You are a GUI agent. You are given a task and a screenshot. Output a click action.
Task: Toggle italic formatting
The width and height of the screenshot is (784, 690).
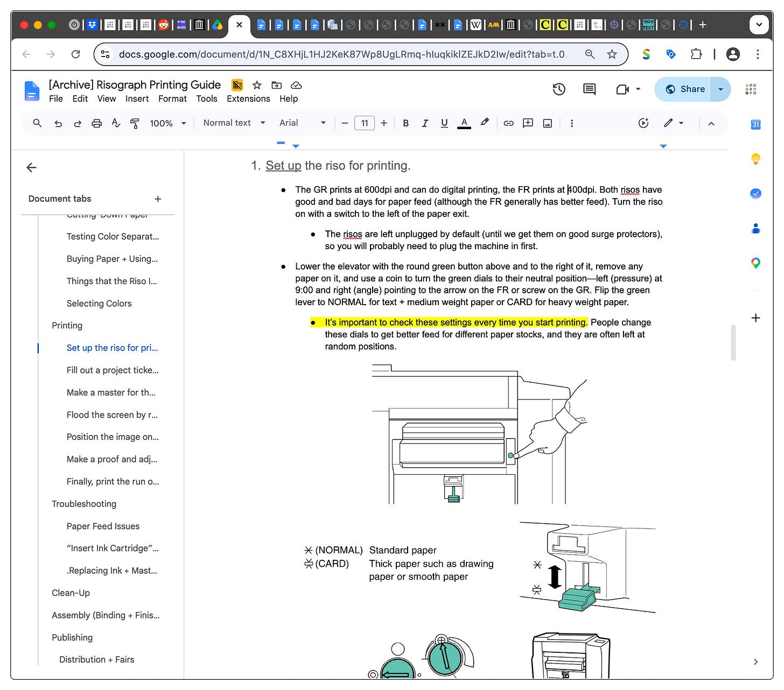pos(425,123)
